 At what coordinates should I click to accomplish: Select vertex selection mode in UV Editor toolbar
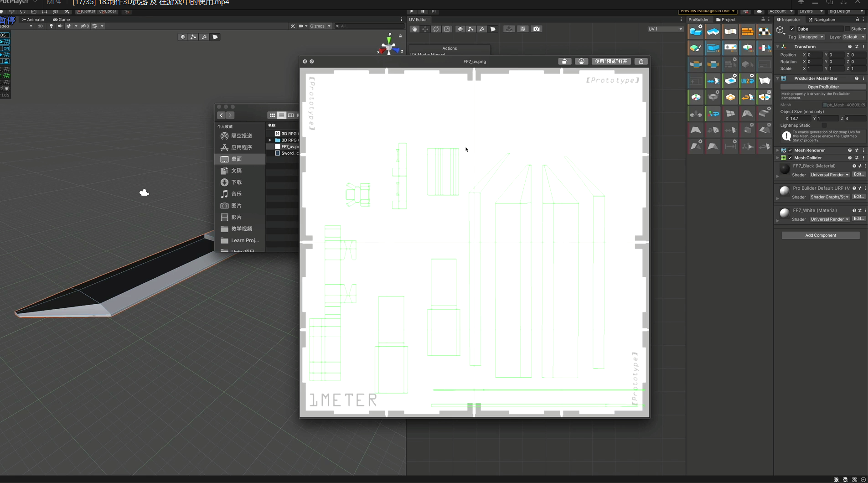pyautogui.click(x=470, y=29)
